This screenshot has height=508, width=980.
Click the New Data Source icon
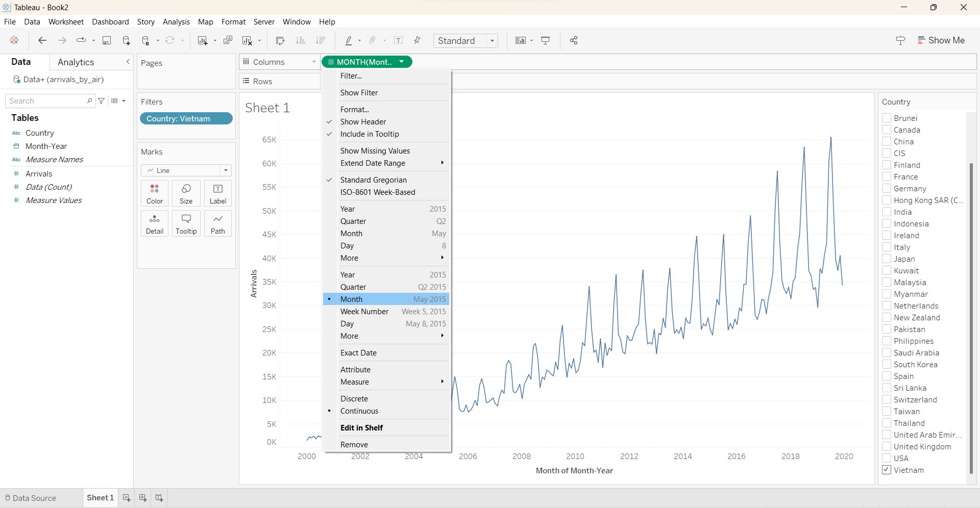tap(126, 41)
